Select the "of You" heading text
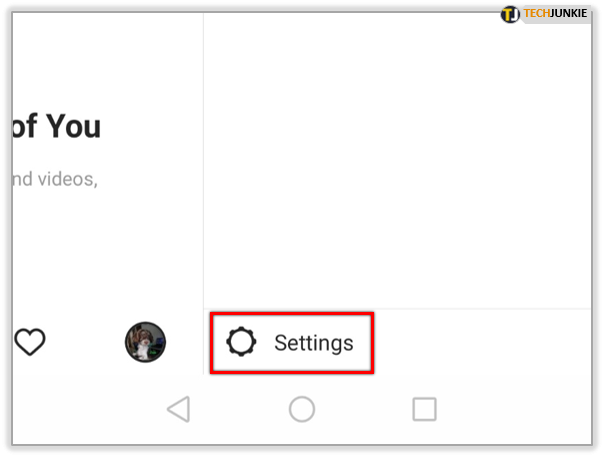The height and width of the screenshot is (457, 604). click(56, 126)
